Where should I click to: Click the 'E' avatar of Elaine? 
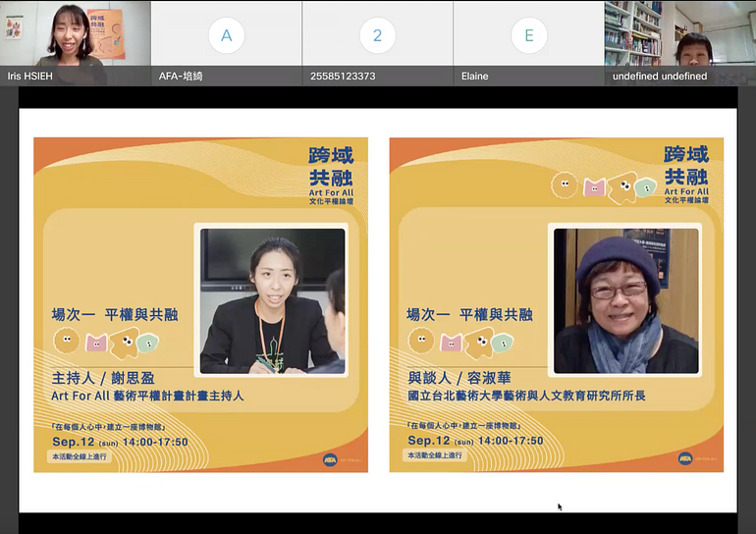pos(529,35)
